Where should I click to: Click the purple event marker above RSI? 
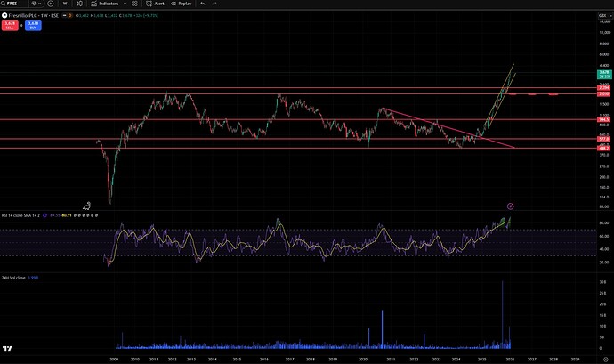coord(510,206)
